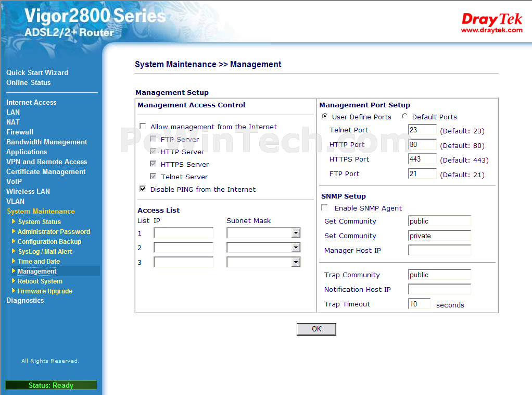This screenshot has height=395, width=532.
Task: Open Administrator Password page
Action: (x=54, y=232)
